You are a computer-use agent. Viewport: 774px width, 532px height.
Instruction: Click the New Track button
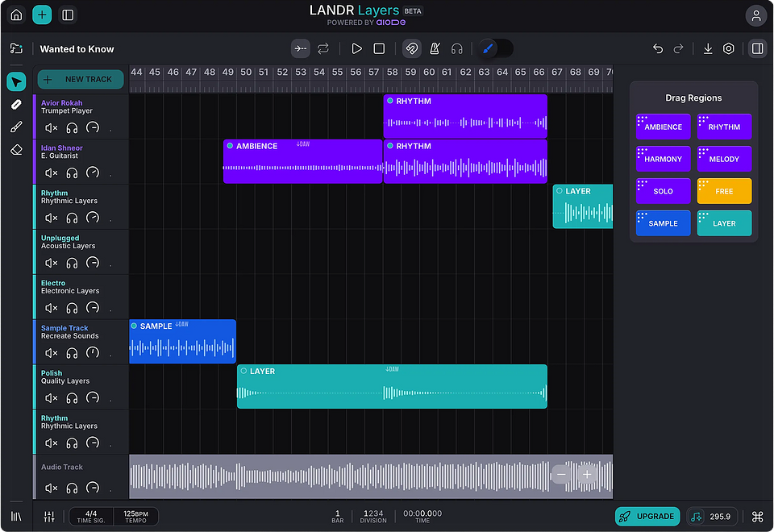81,80
